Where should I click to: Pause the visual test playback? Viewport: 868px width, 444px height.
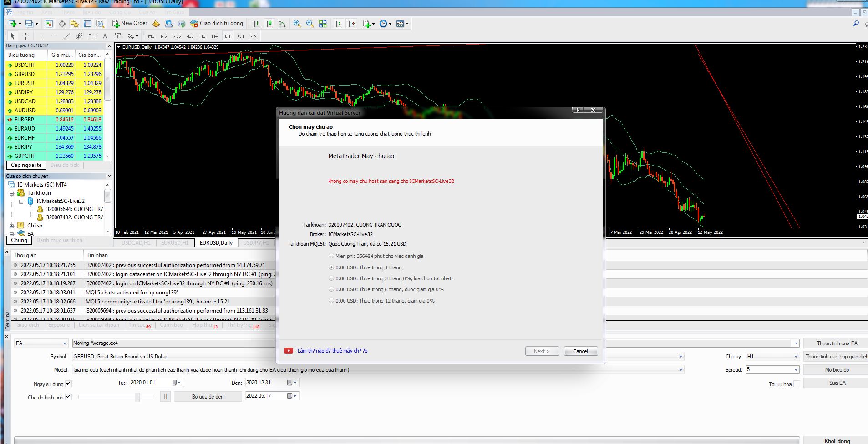[x=165, y=397]
